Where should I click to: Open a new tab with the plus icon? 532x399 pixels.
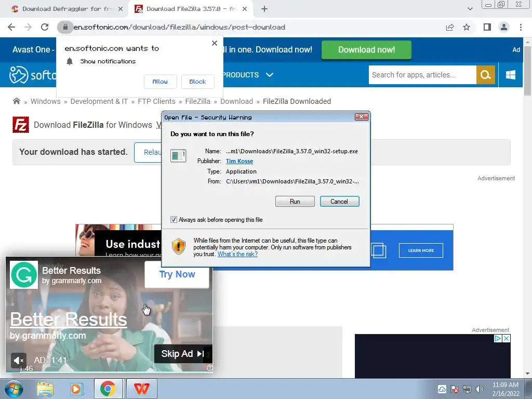[264, 9]
